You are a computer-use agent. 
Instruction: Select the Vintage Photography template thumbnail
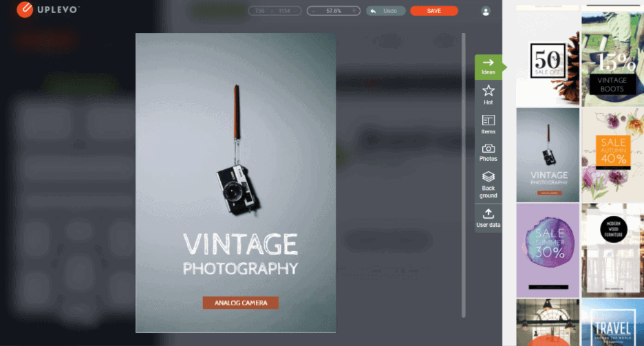pyautogui.click(x=548, y=155)
